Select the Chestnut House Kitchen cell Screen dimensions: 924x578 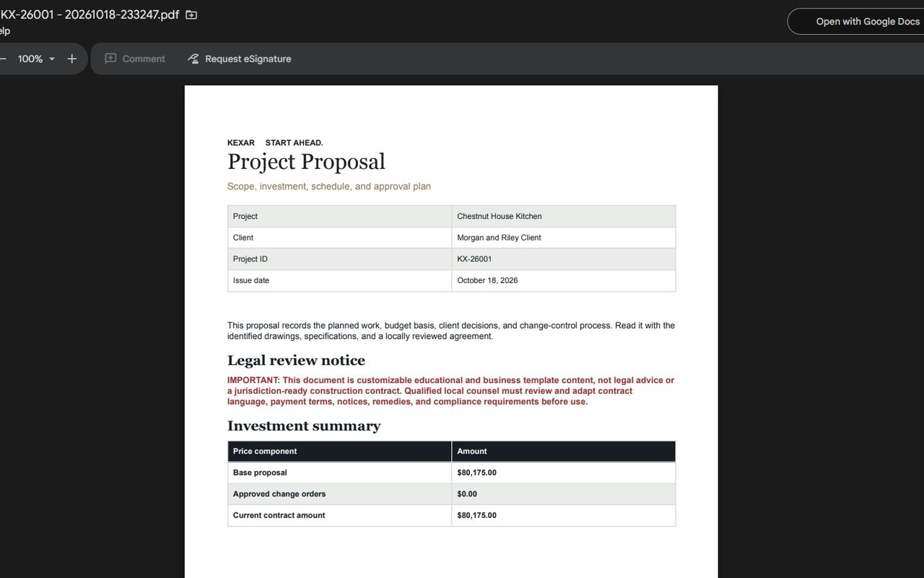(x=564, y=216)
